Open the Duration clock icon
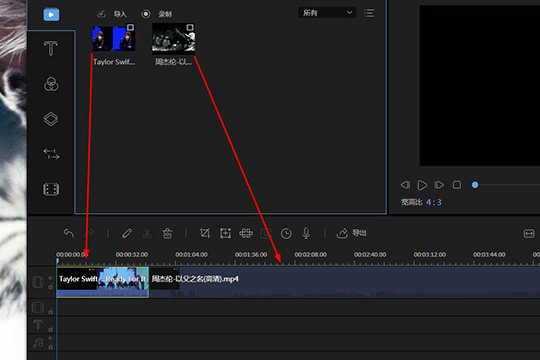The width and height of the screenshot is (540, 360). pos(286,234)
